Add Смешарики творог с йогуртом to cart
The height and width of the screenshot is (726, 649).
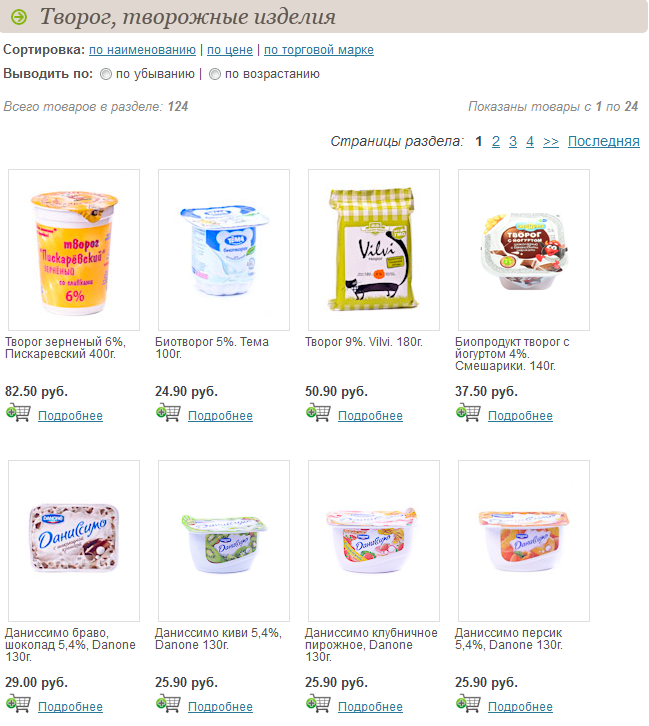tap(468, 412)
